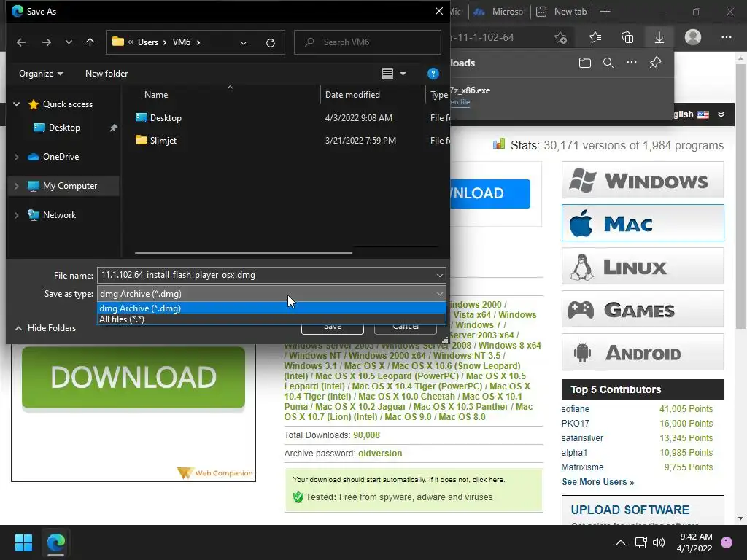Select My Computer in navigation pane
Image resolution: width=747 pixels, height=560 pixels.
click(x=70, y=186)
